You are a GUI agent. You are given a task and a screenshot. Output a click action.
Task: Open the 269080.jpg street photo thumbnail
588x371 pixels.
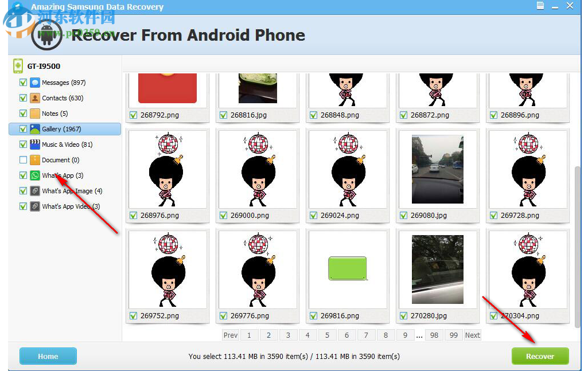point(438,169)
